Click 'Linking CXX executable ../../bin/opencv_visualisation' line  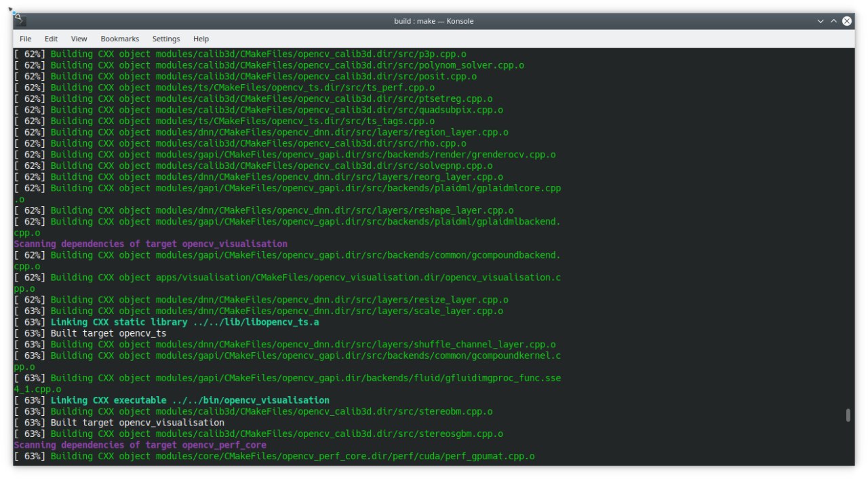(x=172, y=400)
